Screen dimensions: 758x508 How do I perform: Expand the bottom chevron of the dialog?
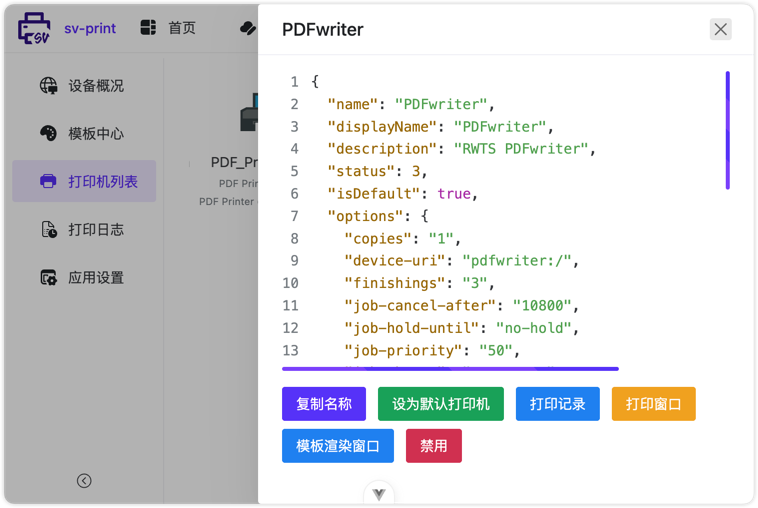coord(379,494)
